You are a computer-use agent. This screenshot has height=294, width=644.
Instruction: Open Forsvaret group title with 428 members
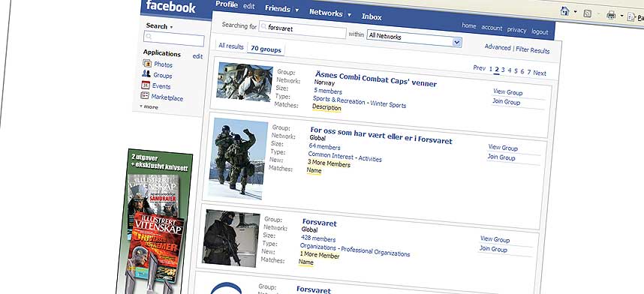[319, 223]
